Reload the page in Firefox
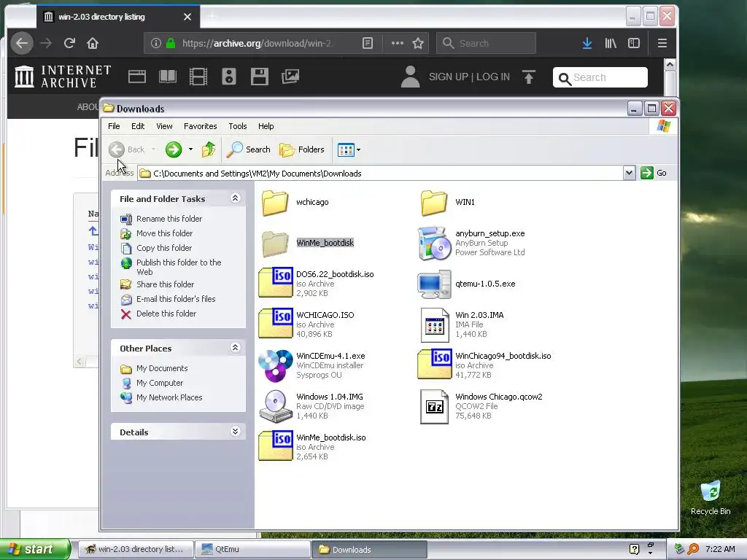Screen dimensions: 747x560 point(69,43)
